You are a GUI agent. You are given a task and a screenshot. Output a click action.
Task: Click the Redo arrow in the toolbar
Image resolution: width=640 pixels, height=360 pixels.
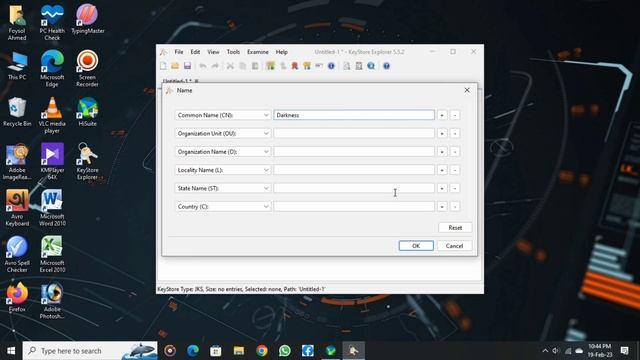pyautogui.click(x=215, y=66)
